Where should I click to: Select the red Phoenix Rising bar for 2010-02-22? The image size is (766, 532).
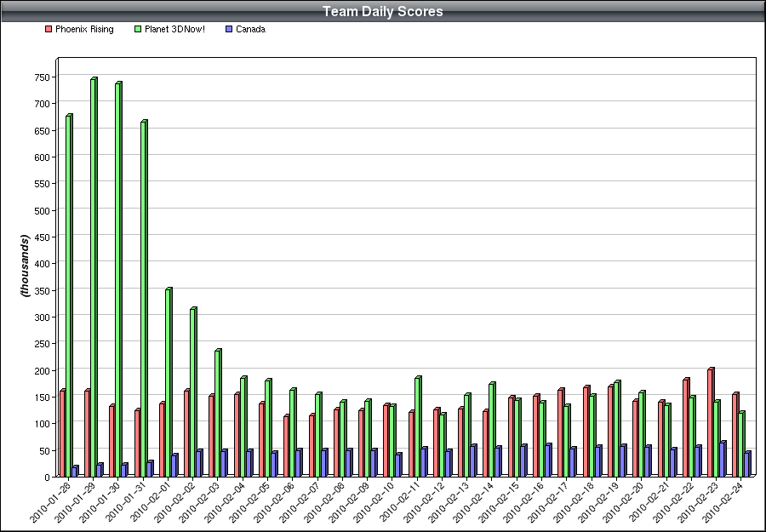[x=686, y=427]
